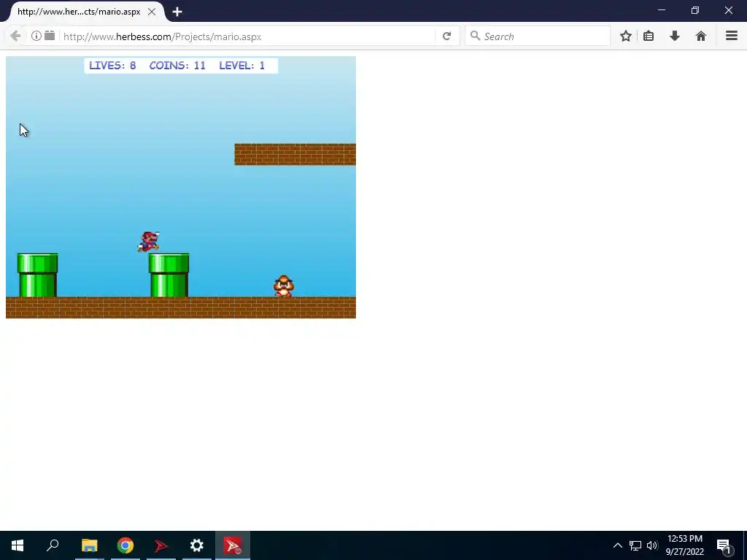Screen dimensions: 747x560
Task: Open the red arrow app in taskbar
Action: (x=161, y=545)
